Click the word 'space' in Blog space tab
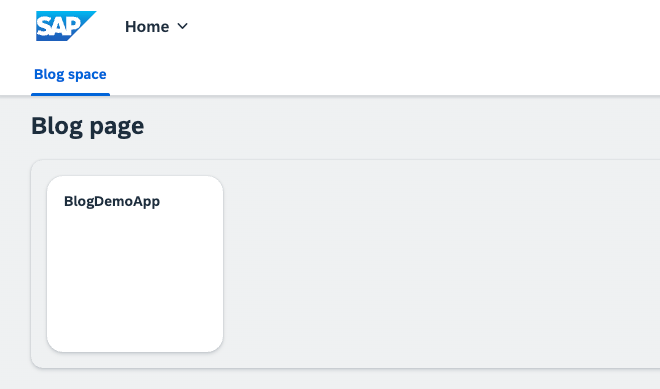This screenshot has height=389, width=660. tap(87, 75)
